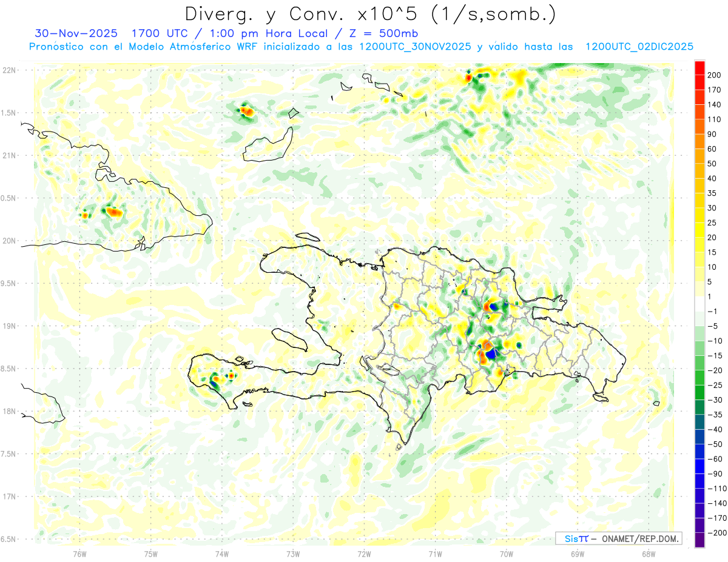Image resolution: width=728 pixels, height=562 pixels.
Task: Select the '-15' colorbar value
Action: pos(716,355)
